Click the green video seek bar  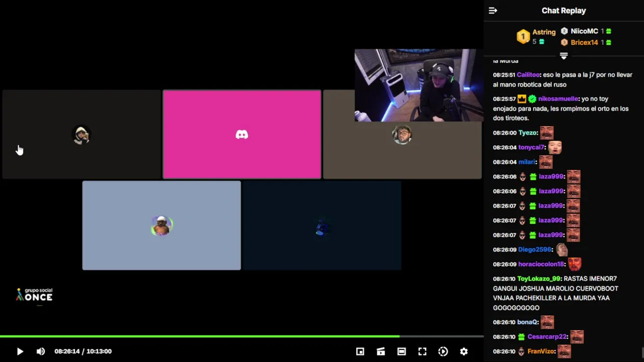(x=242, y=336)
